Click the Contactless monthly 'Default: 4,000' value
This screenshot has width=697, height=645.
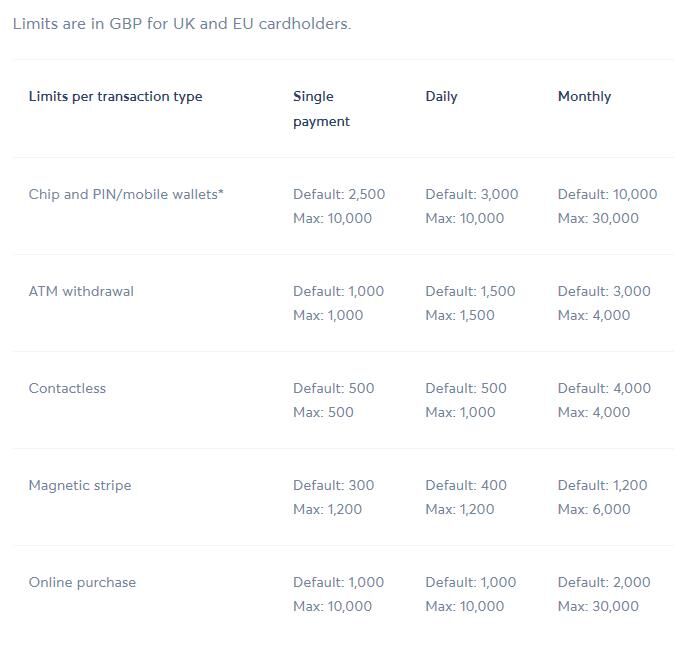point(604,388)
